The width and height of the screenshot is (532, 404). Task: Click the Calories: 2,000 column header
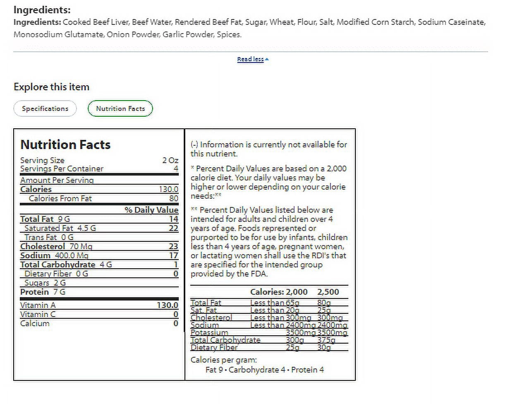(x=279, y=292)
